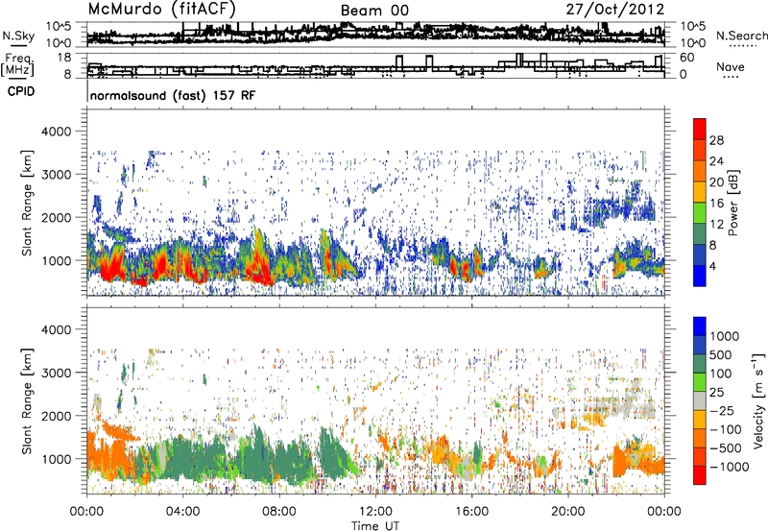Click velocity panel 'Slant Range [km]' axis label

pos(27,401)
